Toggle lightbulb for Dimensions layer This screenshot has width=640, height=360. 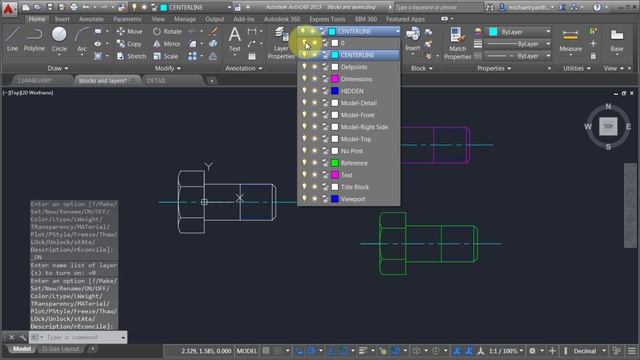coord(304,79)
